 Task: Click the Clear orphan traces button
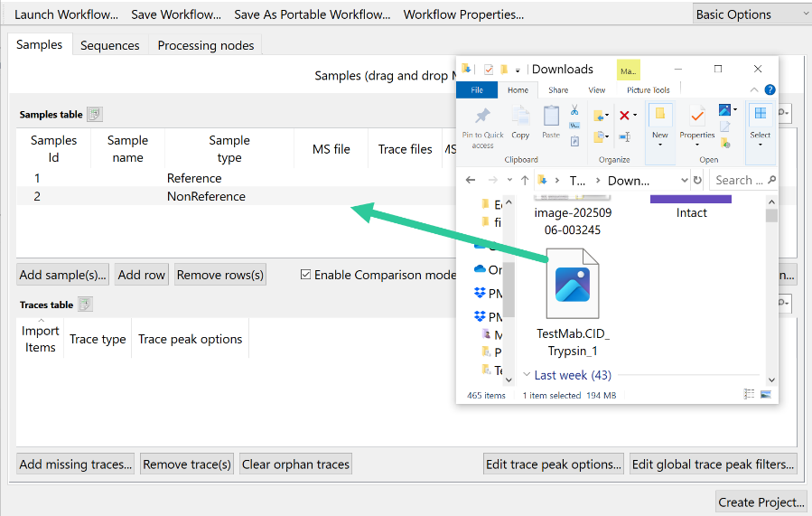click(295, 464)
